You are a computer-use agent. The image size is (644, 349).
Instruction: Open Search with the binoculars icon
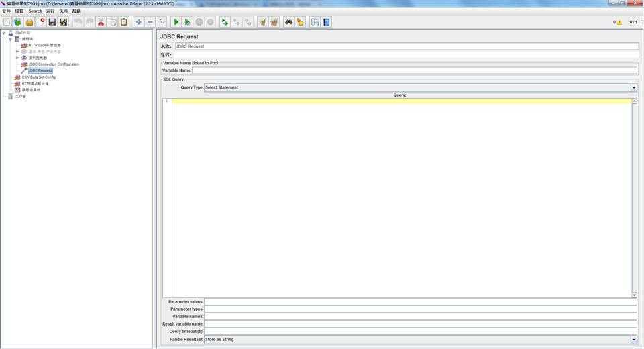coord(288,22)
